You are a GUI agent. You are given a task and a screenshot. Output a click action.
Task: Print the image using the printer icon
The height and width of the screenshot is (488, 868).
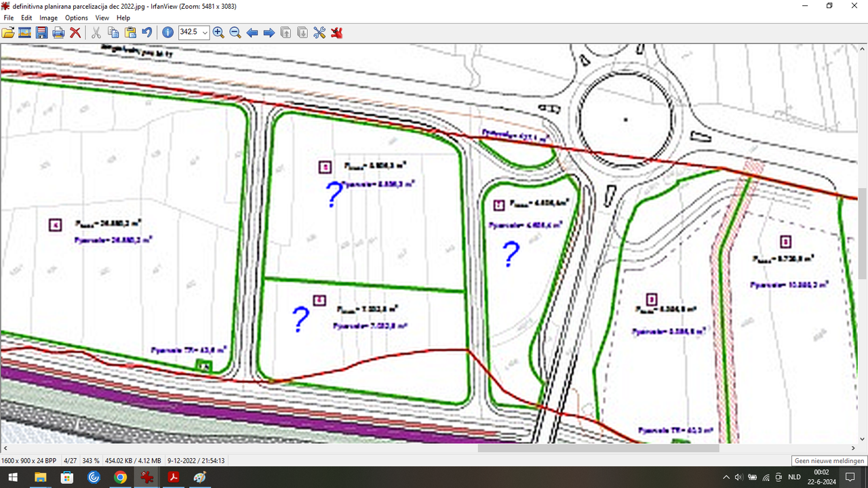click(58, 33)
